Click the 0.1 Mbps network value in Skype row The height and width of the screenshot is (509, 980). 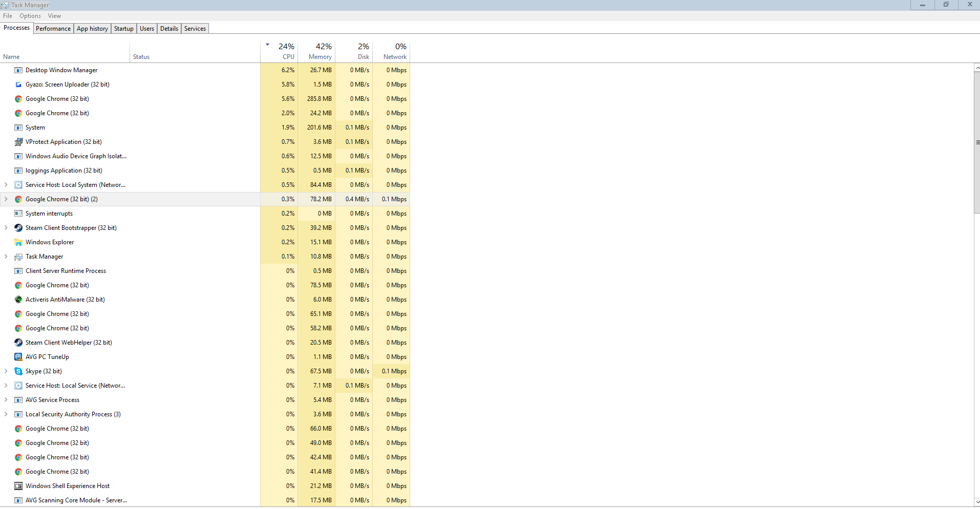tap(394, 371)
